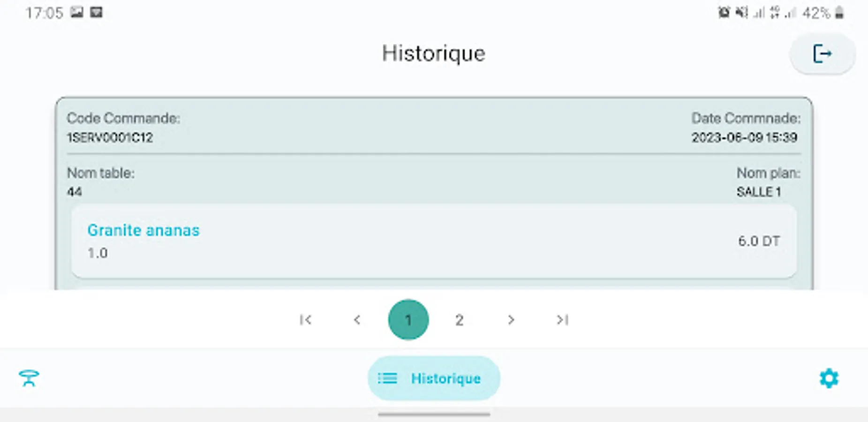Screen dimensions: 868x422
Task: Tap the Historique page title
Action: tap(433, 53)
